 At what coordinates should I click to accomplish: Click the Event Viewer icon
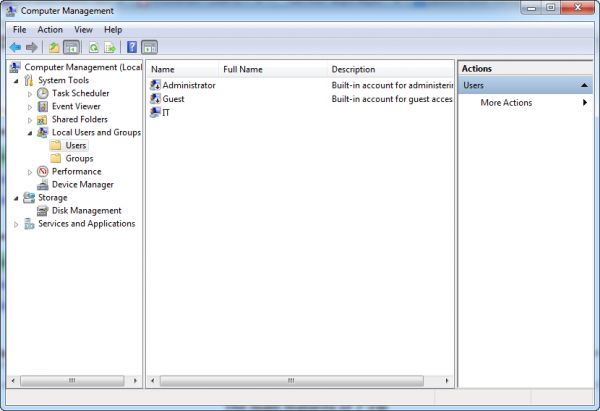(42, 106)
